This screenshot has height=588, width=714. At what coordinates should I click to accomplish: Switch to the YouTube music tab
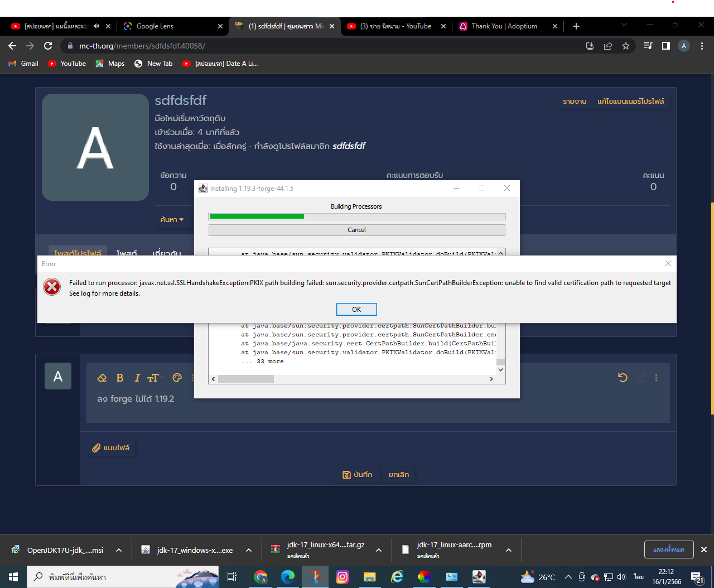397,26
